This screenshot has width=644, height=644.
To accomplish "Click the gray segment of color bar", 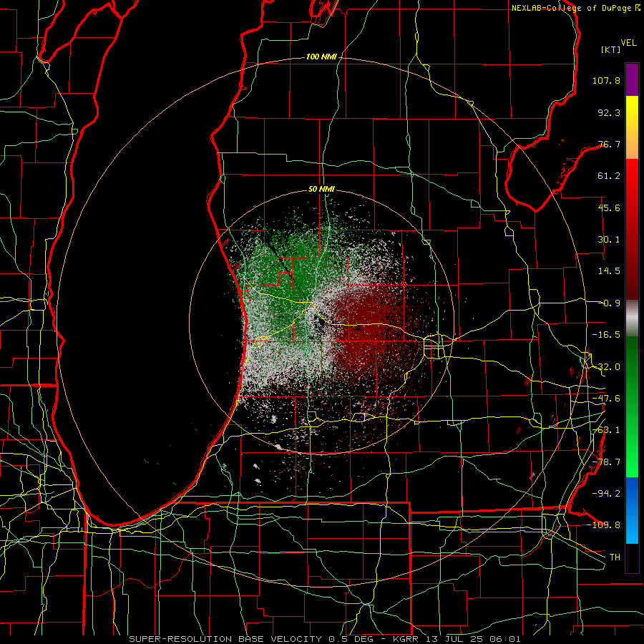I will coord(632,318).
